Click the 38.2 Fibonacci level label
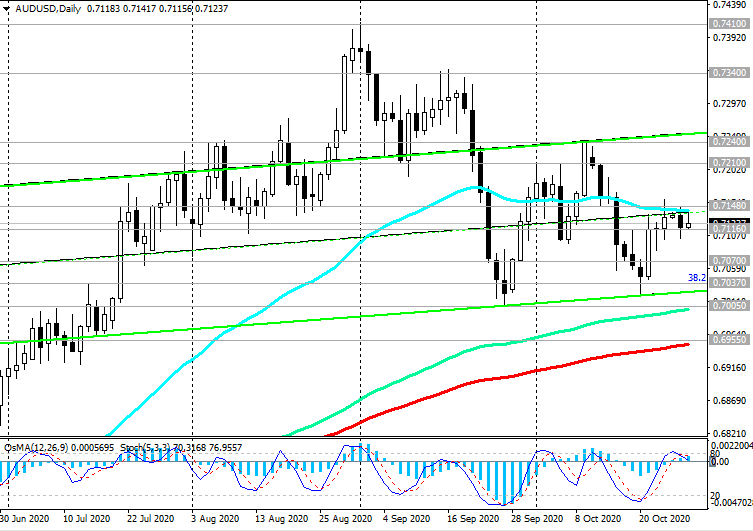753x531 pixels. (x=697, y=278)
